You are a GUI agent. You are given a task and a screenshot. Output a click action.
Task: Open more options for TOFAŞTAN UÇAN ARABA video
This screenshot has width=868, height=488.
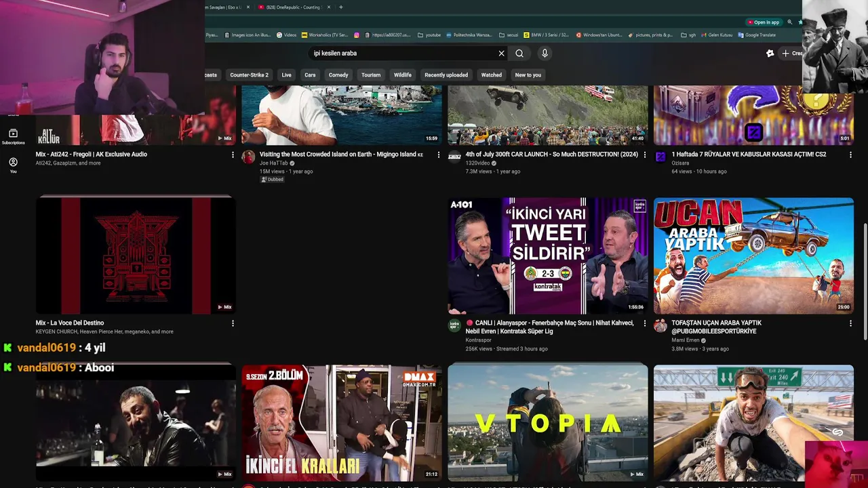tap(850, 324)
